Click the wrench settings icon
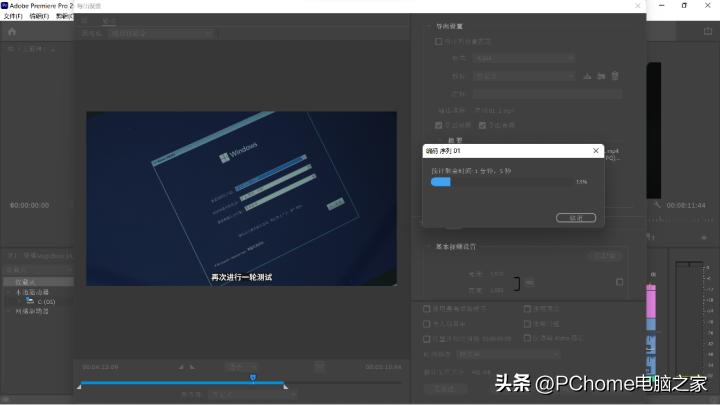The image size is (720, 405). (657, 204)
